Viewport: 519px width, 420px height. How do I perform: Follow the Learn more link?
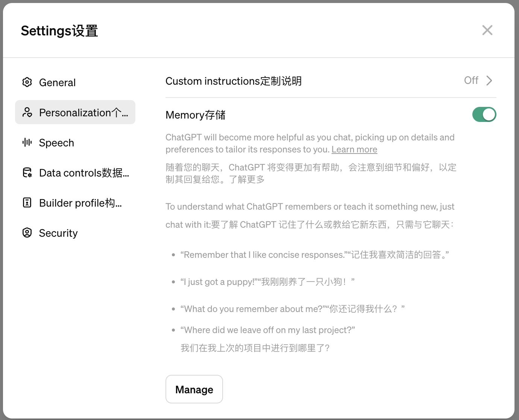pyautogui.click(x=354, y=149)
